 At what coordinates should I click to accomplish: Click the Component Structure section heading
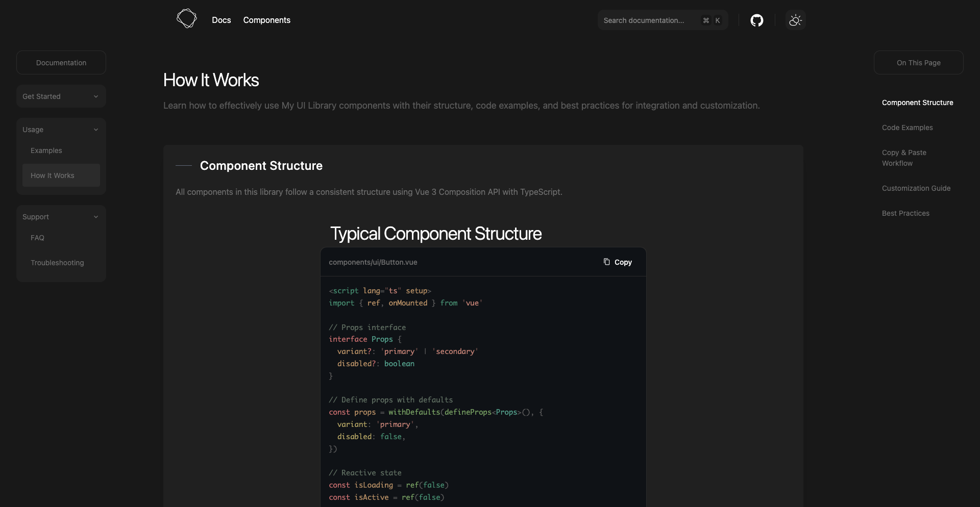point(261,166)
